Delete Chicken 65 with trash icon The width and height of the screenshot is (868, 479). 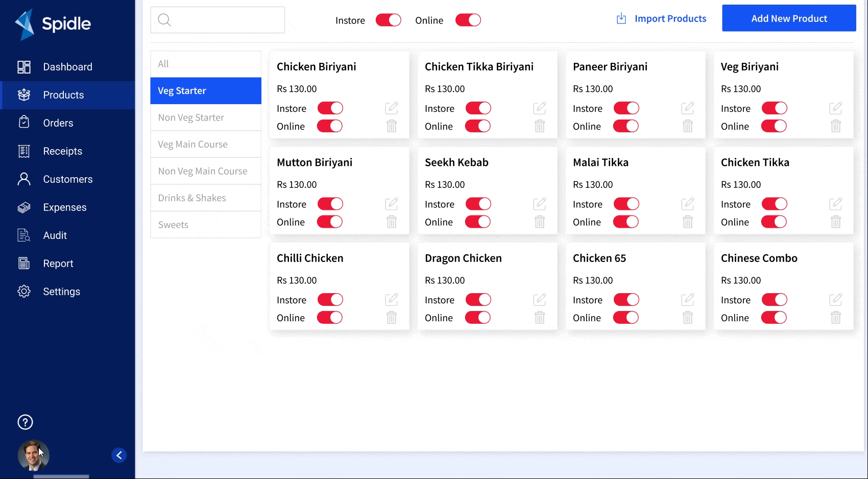click(688, 318)
